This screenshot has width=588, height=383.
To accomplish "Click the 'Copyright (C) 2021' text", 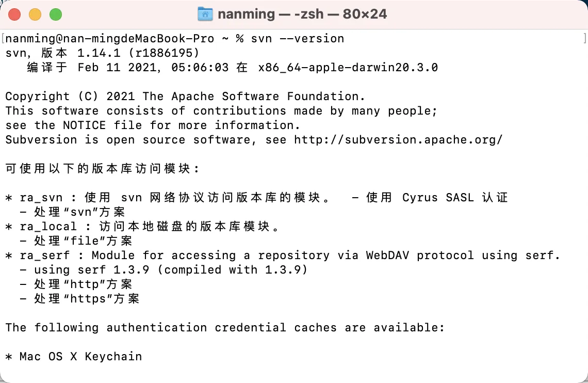I will pyautogui.click(x=70, y=97).
